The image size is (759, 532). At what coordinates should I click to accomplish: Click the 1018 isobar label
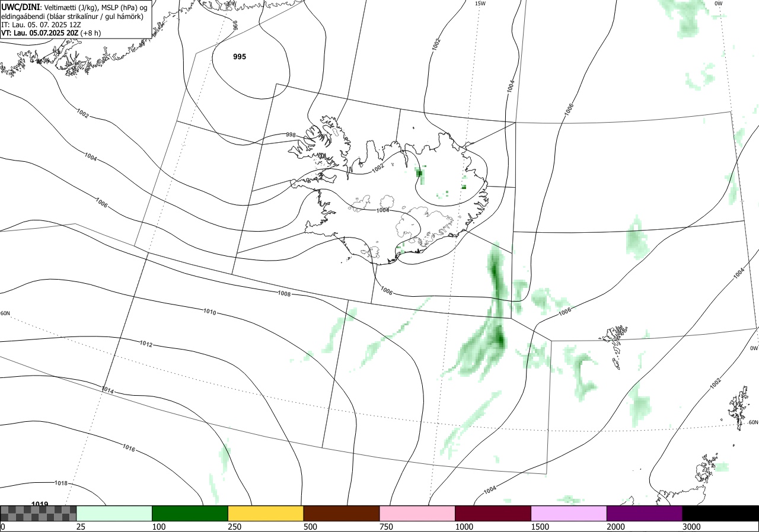60,483
